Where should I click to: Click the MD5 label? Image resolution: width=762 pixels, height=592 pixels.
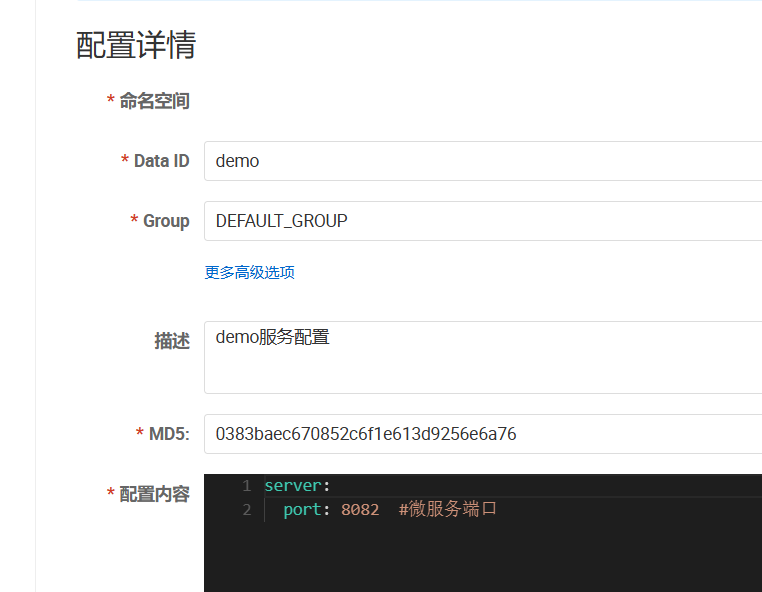[169, 434]
